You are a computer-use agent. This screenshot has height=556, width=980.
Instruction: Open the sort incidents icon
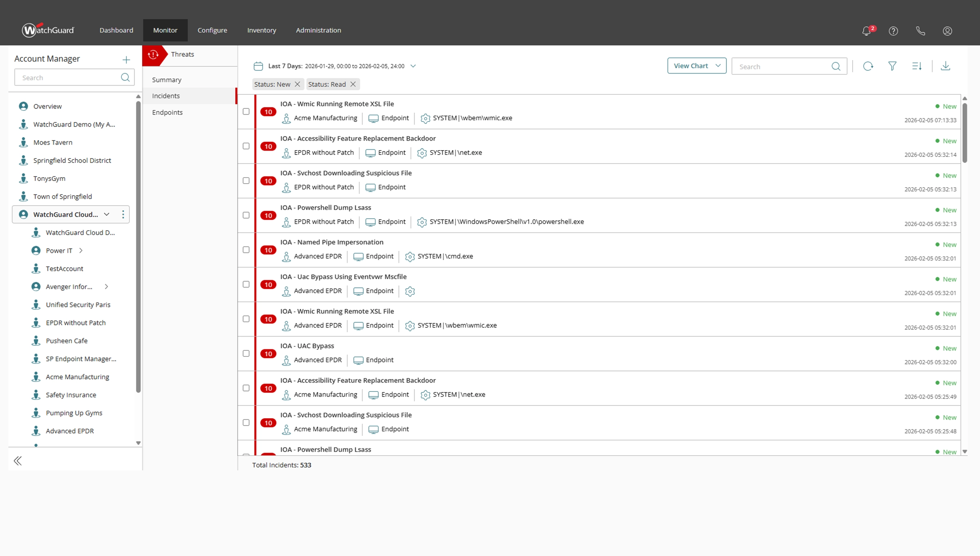click(x=917, y=66)
